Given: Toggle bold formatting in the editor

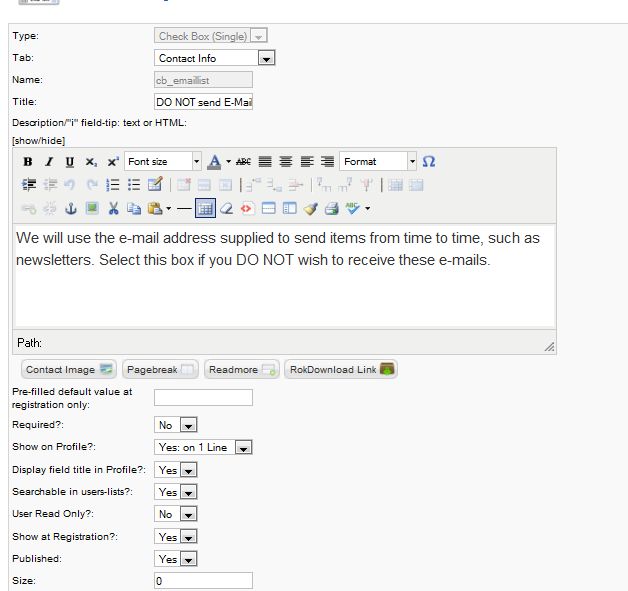Looking at the screenshot, I should point(28,162).
